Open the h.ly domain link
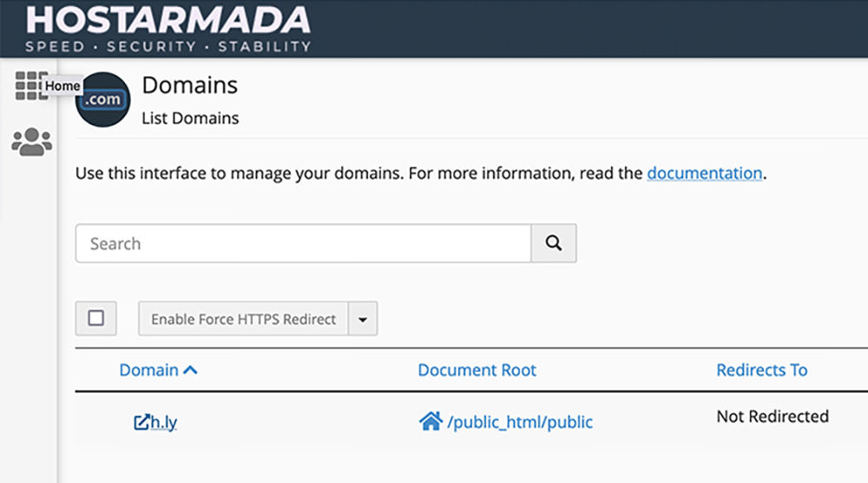The width and height of the screenshot is (868, 483). click(164, 422)
